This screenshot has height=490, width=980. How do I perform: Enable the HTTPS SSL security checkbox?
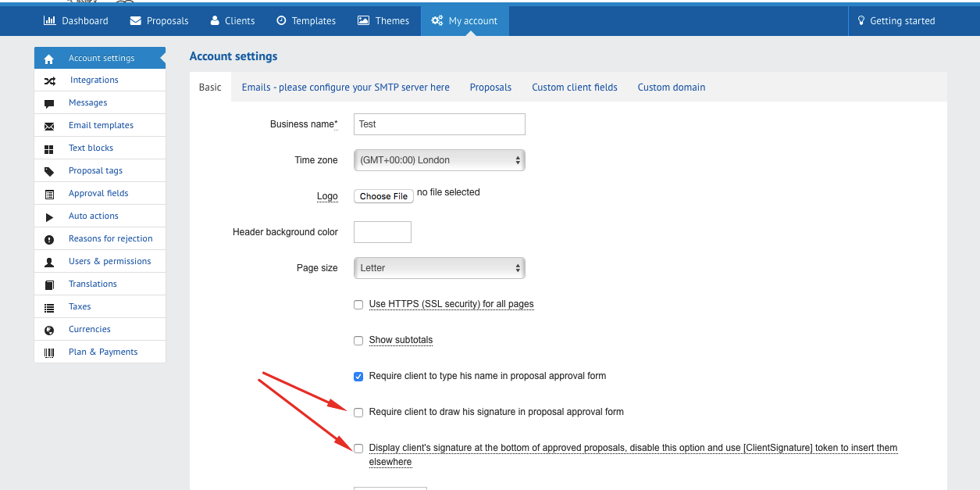coord(358,305)
